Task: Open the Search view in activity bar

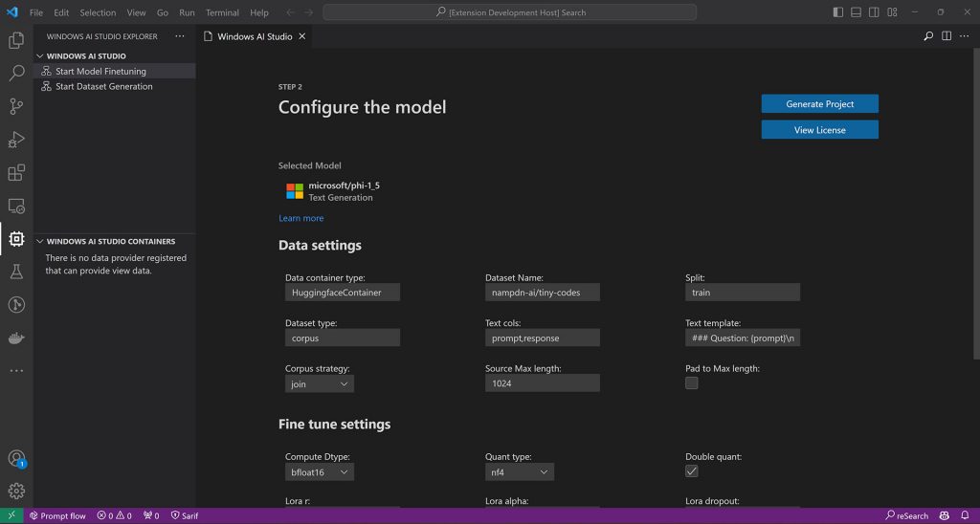Action: point(16,74)
